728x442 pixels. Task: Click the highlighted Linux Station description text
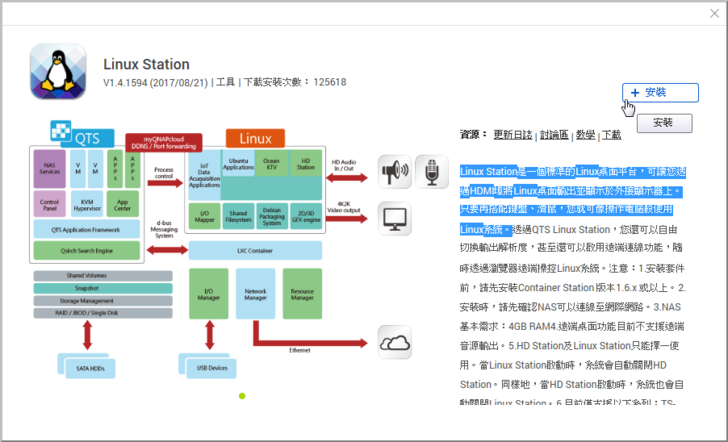[x=572, y=200]
